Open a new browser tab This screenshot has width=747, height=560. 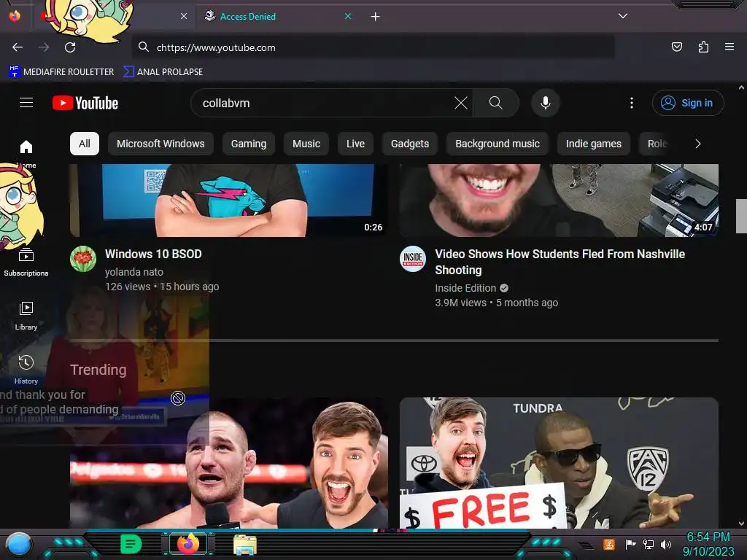376,17
